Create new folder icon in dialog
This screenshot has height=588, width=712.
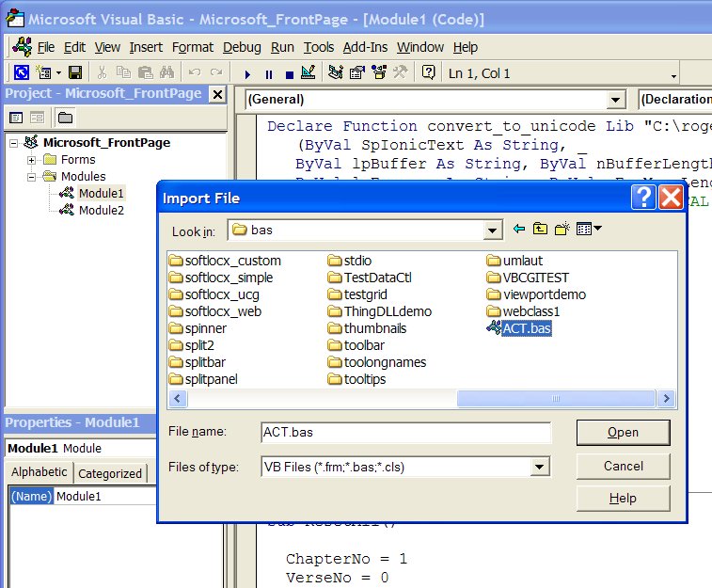(x=562, y=229)
